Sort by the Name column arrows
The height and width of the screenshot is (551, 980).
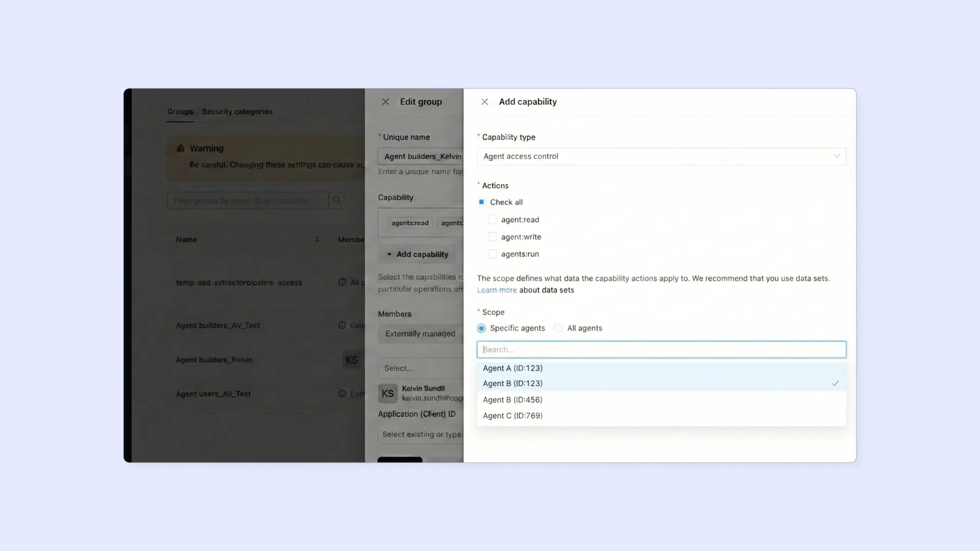[x=317, y=239]
